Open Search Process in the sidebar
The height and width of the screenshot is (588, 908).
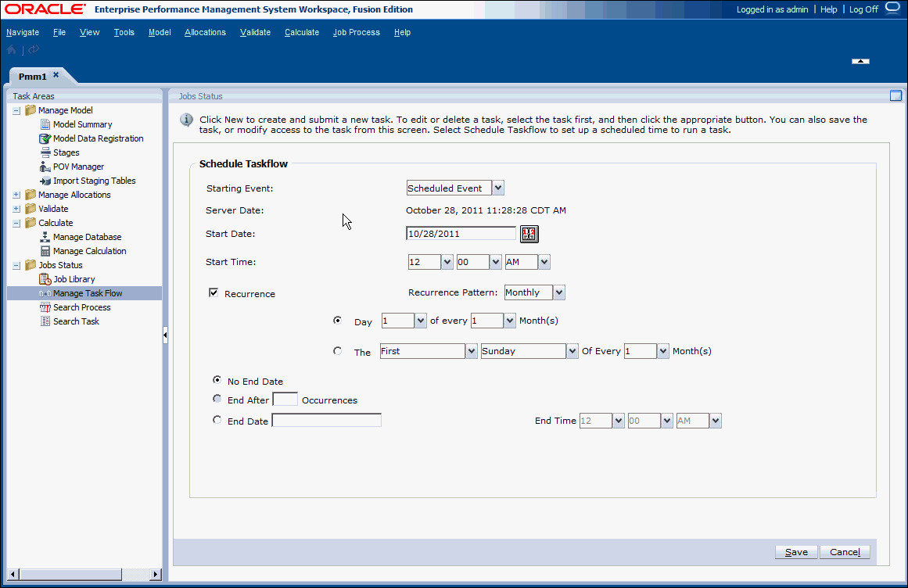[81, 307]
